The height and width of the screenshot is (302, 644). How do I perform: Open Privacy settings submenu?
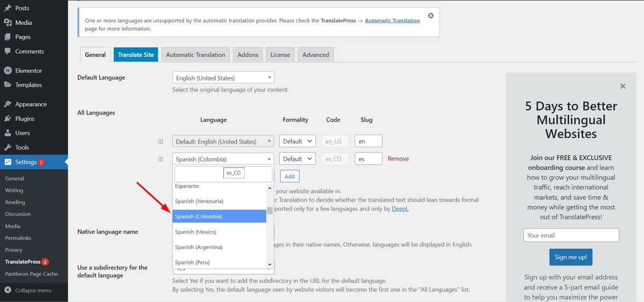click(x=13, y=250)
